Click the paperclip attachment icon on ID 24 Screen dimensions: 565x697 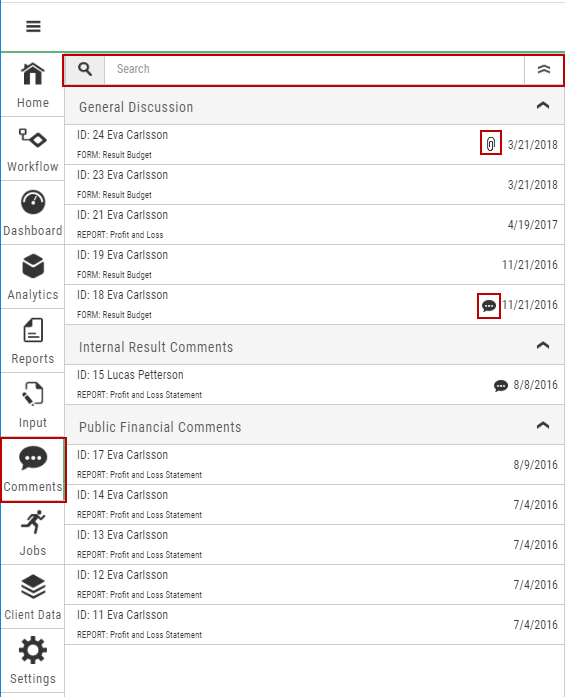pos(491,144)
